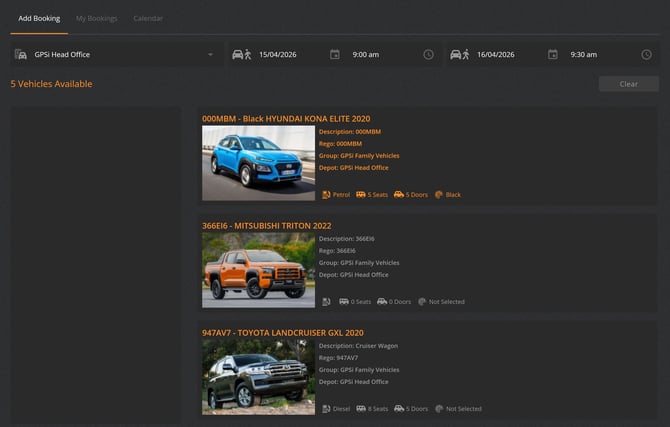Click the 5 Doors icon on Kona

399,194
